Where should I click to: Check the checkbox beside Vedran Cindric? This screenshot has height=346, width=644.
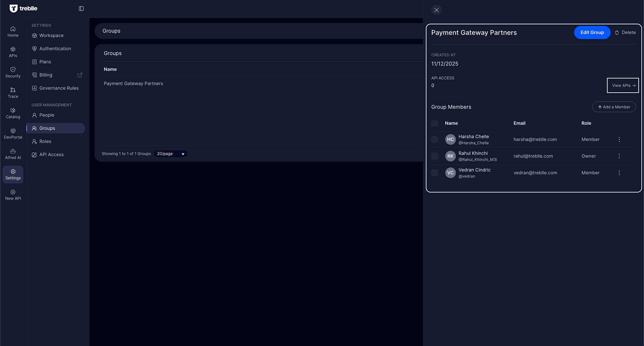point(435,173)
